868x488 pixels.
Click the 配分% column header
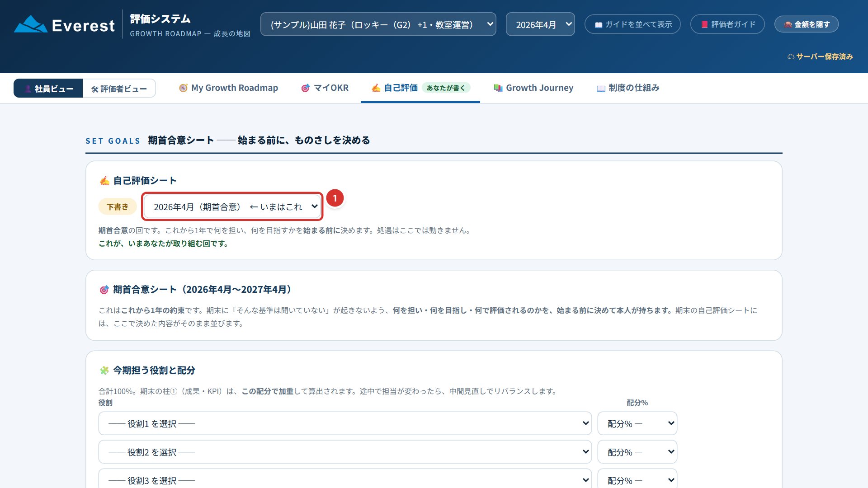tap(637, 403)
